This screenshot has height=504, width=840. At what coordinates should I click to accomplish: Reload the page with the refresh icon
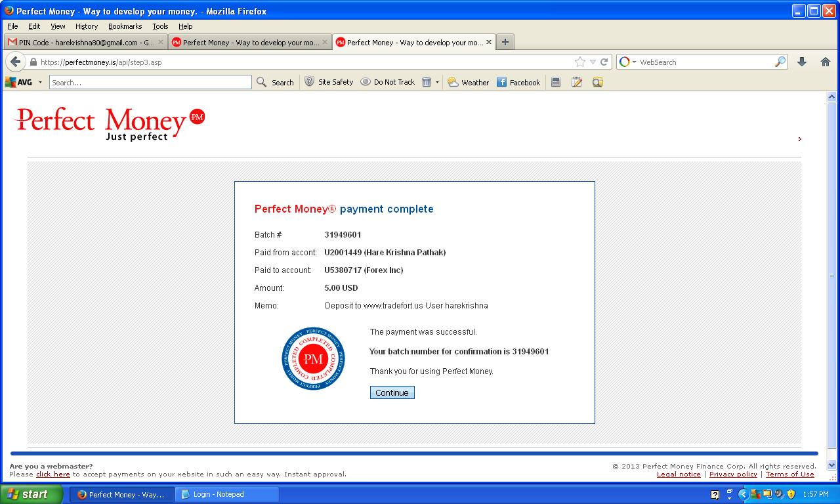604,62
